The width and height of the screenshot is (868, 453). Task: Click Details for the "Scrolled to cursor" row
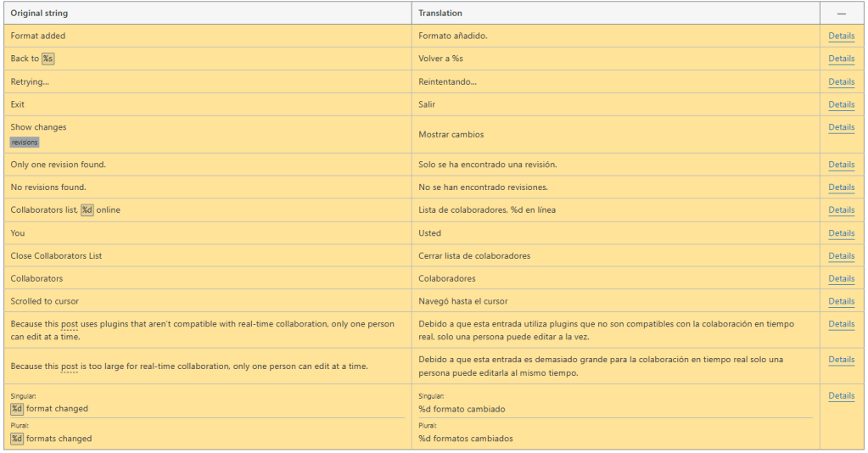[x=841, y=301]
